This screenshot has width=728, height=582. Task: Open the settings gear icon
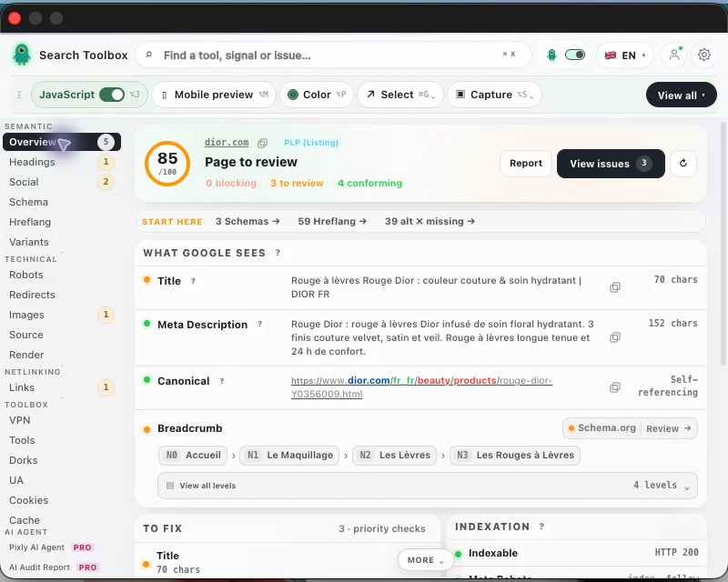point(703,55)
